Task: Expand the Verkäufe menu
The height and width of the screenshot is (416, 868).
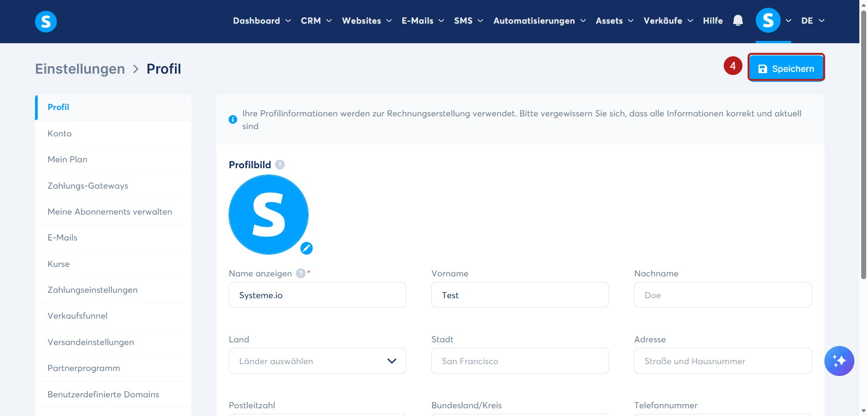Action: (x=668, y=20)
